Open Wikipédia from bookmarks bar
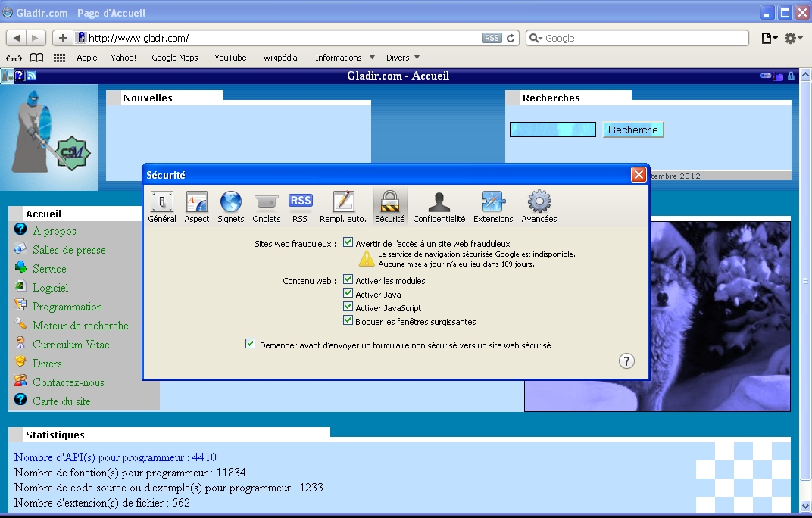The image size is (812, 518). point(280,58)
